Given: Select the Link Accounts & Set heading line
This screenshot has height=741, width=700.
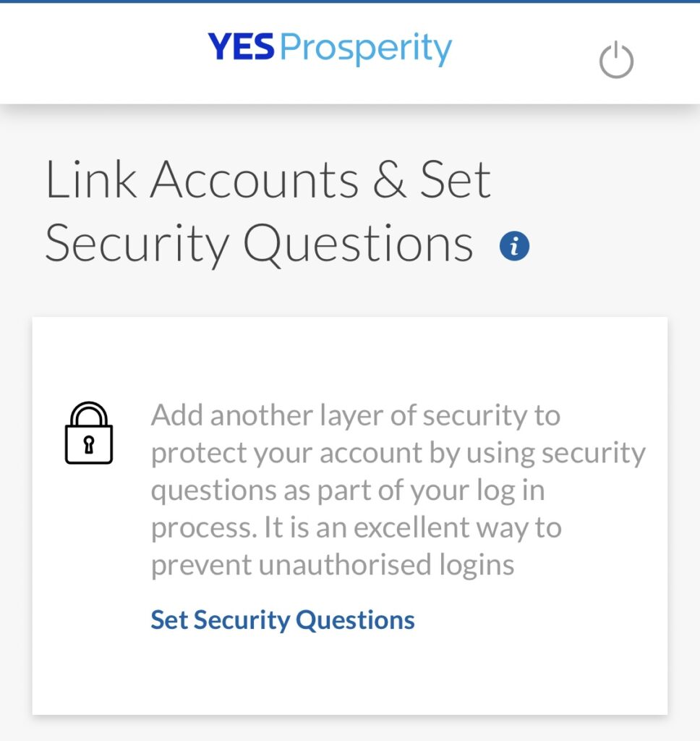Looking at the screenshot, I should coord(268,179).
